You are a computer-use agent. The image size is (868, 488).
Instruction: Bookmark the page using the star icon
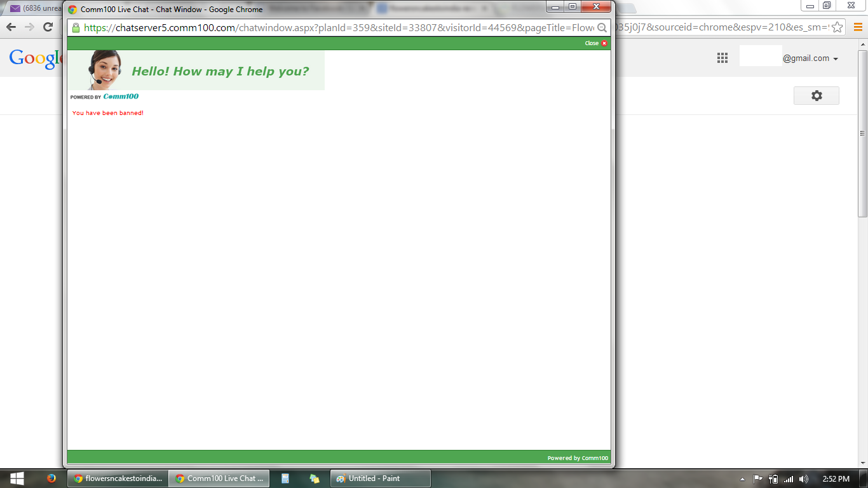pyautogui.click(x=837, y=27)
